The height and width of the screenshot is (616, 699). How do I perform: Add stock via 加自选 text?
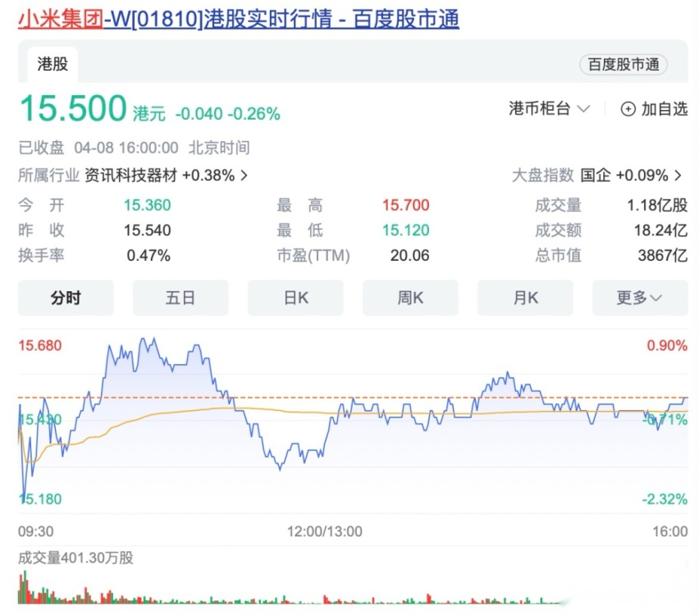(x=665, y=109)
